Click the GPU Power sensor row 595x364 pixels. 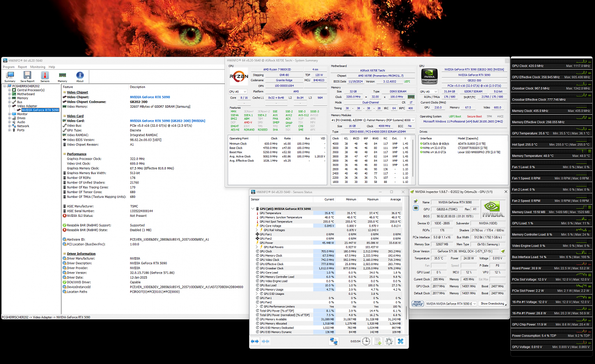click(328, 242)
